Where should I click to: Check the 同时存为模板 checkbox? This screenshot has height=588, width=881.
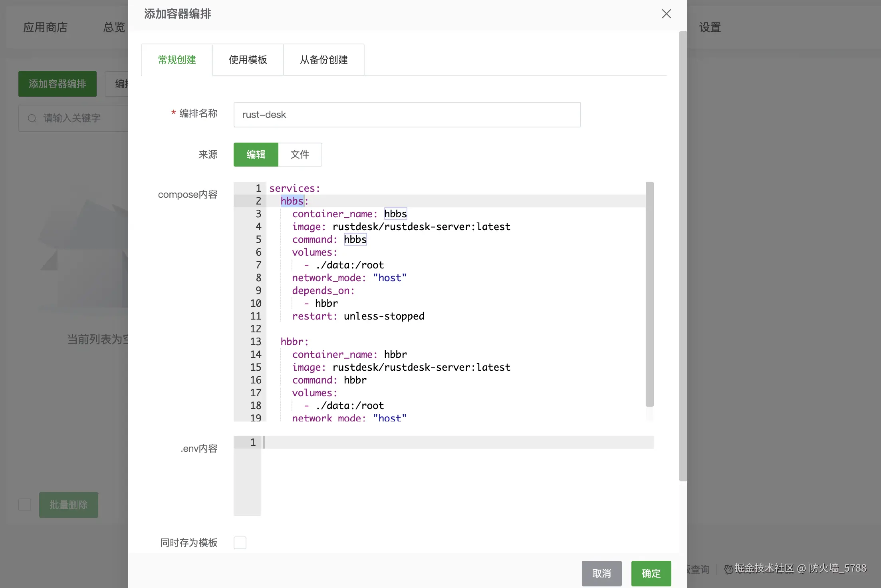[x=240, y=543]
